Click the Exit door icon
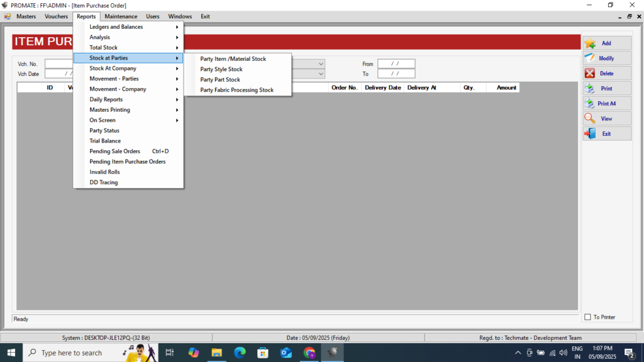The height and width of the screenshot is (362, 644). (590, 134)
